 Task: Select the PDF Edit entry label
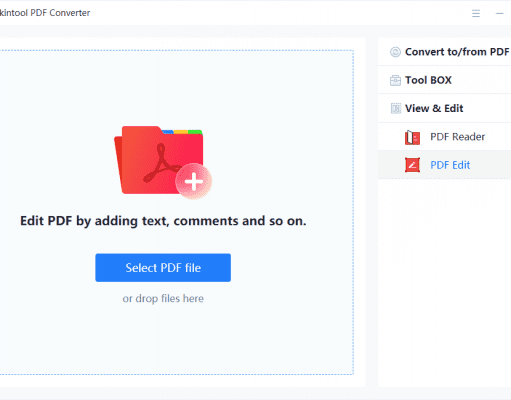tap(450, 165)
